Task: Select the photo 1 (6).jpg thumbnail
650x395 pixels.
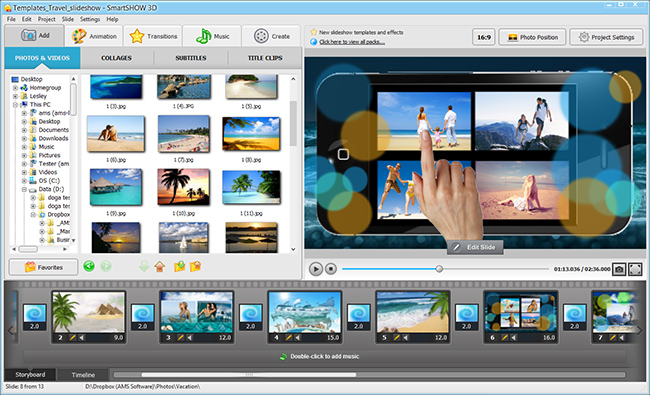Action: tap(116, 133)
